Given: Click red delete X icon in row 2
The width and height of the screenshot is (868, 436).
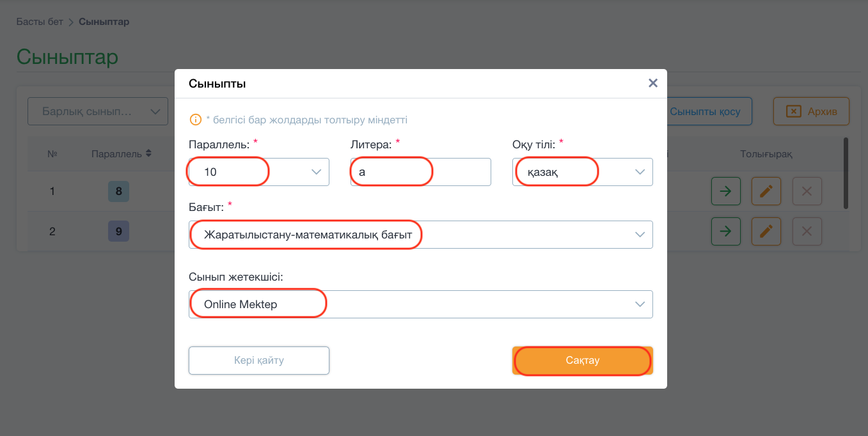Looking at the screenshot, I should point(807,231).
